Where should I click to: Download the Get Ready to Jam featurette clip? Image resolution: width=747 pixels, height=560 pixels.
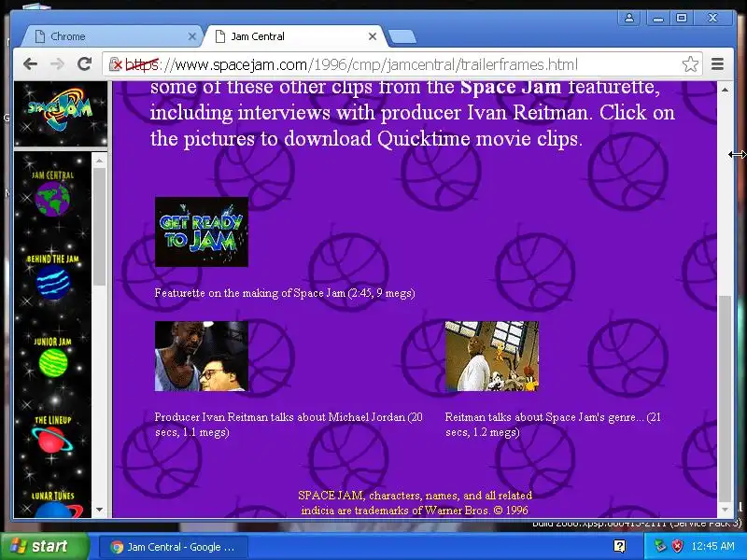(202, 231)
